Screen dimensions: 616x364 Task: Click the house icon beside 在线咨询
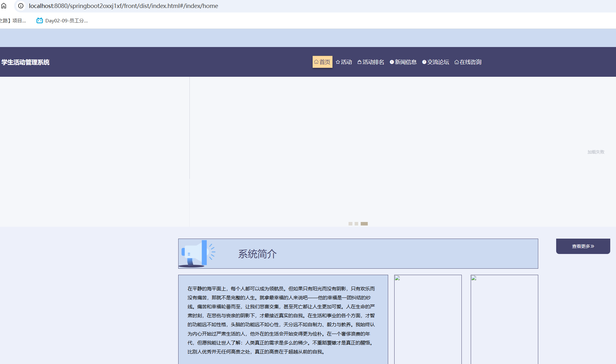(x=457, y=62)
